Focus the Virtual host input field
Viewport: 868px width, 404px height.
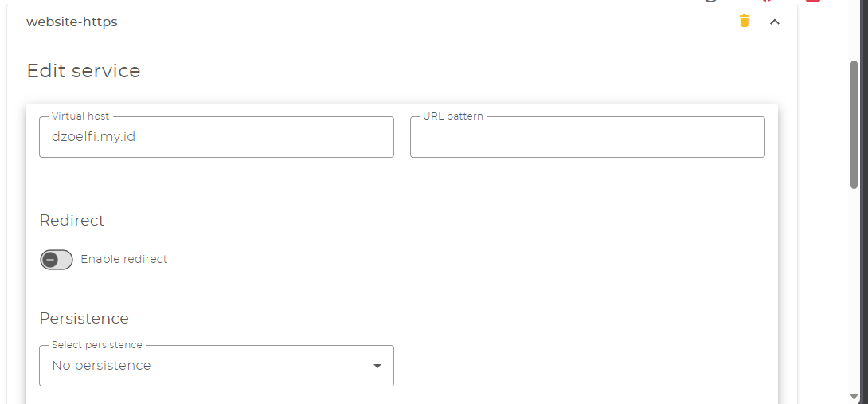216,137
